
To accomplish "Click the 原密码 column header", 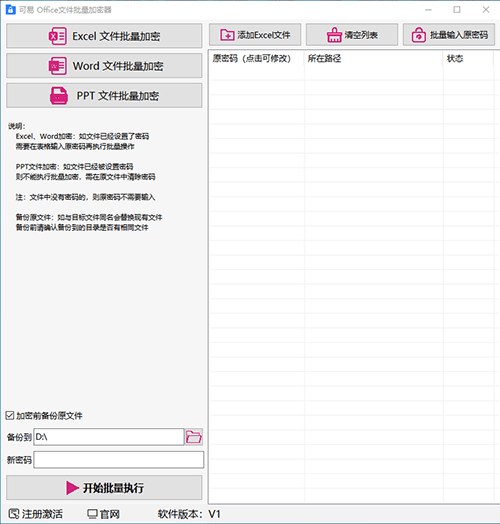I will (256, 59).
